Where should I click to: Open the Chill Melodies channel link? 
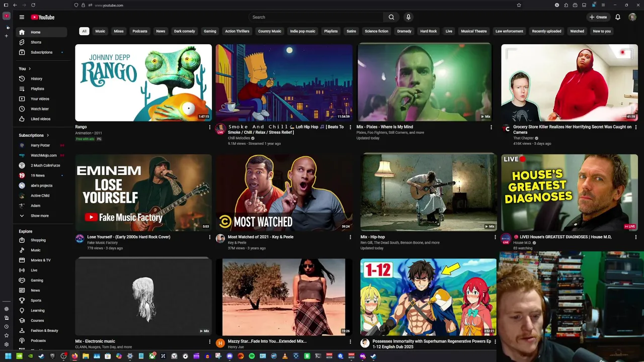(x=239, y=138)
